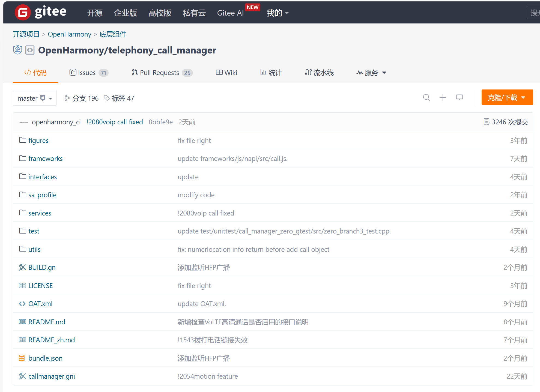Click the Issues count badge 71
Viewport: 540px width, 392px height.
103,73
